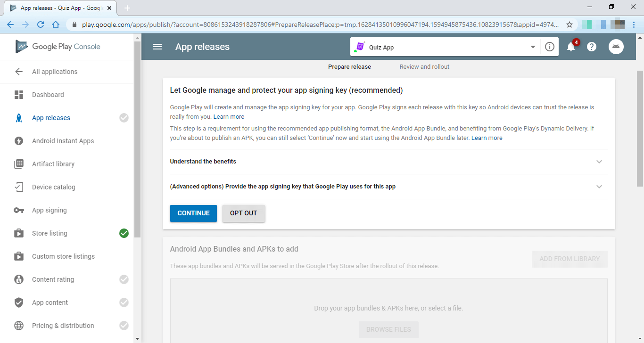Screen dimensions: 644x343
Task: Click the notifications bell icon
Action: pos(571,47)
